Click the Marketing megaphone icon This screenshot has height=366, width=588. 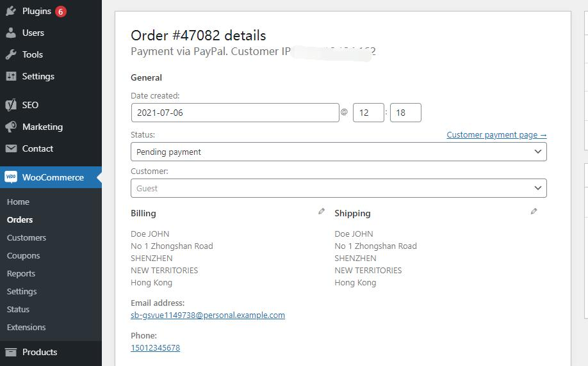[x=11, y=127]
